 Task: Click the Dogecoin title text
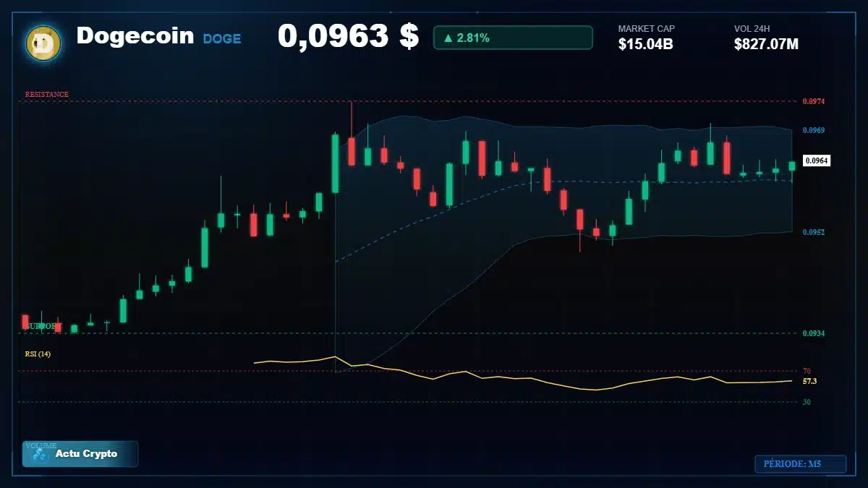tap(135, 35)
